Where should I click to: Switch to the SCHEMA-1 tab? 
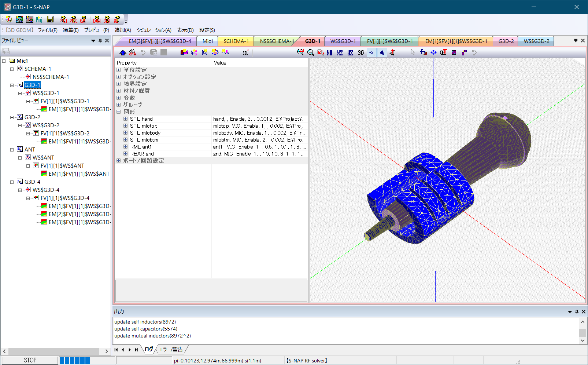[x=236, y=41]
